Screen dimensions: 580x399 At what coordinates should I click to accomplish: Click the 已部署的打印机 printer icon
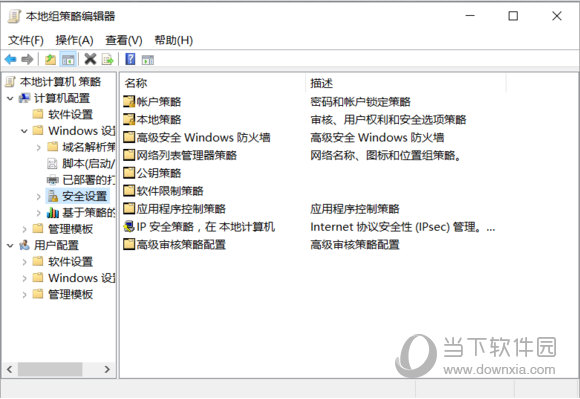[53, 180]
